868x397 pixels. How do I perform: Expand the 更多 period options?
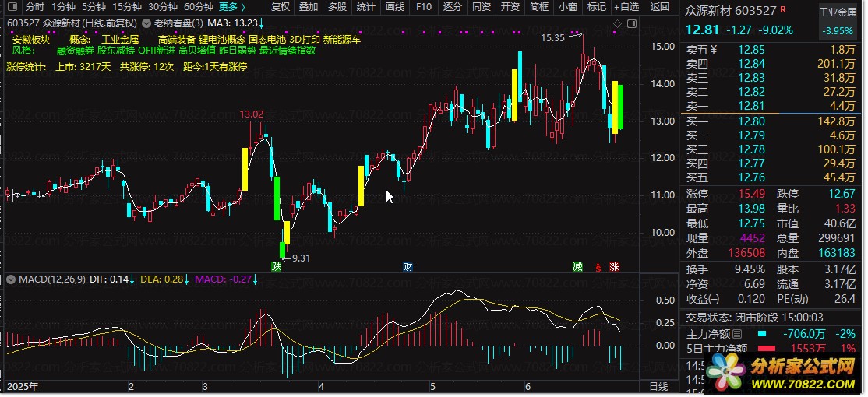click(x=232, y=7)
